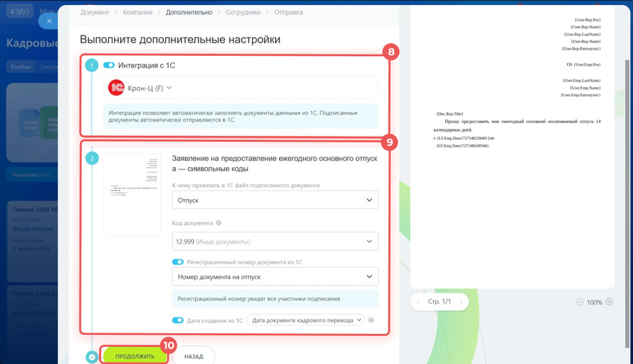This screenshot has width=633, height=364.
Task: Click help icon beside date creation dropdown
Action: click(x=371, y=320)
